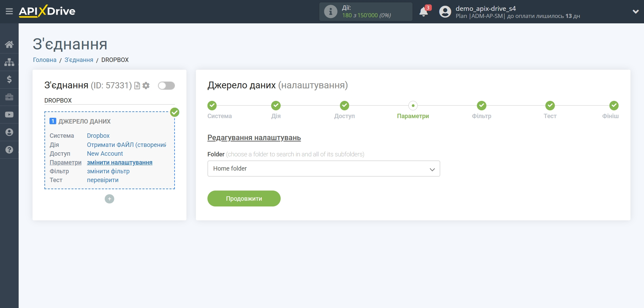Viewport: 644px width, 308px height.
Task: Click the Головна breadcrumb link
Action: pyautogui.click(x=44, y=60)
